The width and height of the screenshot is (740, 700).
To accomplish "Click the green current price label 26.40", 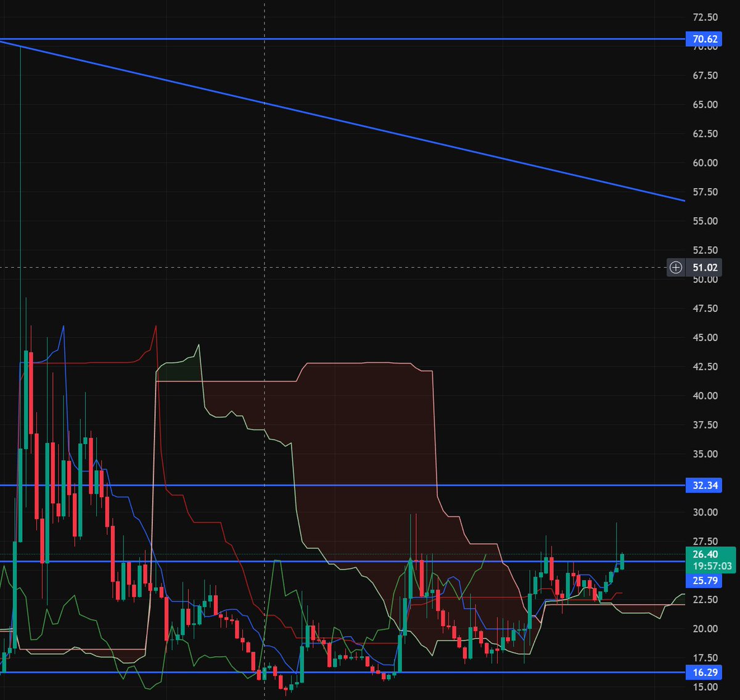I will pyautogui.click(x=707, y=555).
